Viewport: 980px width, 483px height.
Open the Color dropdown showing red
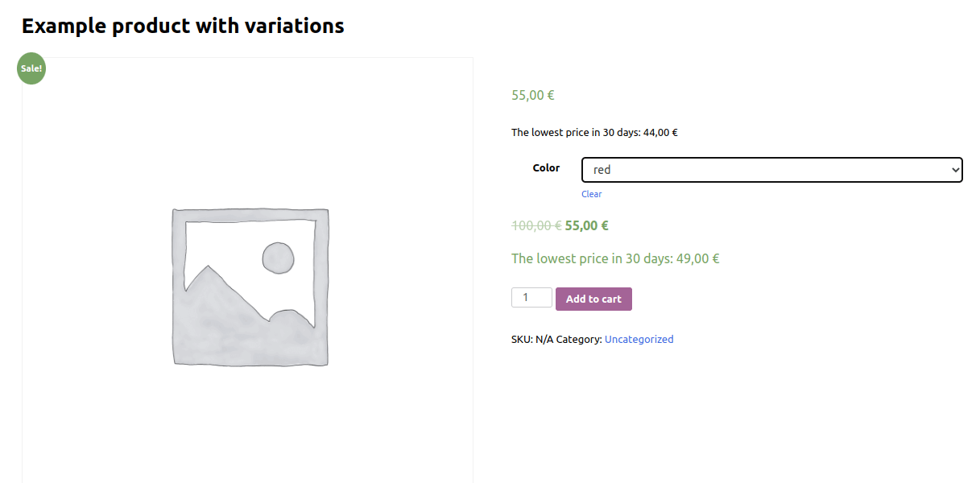click(771, 170)
